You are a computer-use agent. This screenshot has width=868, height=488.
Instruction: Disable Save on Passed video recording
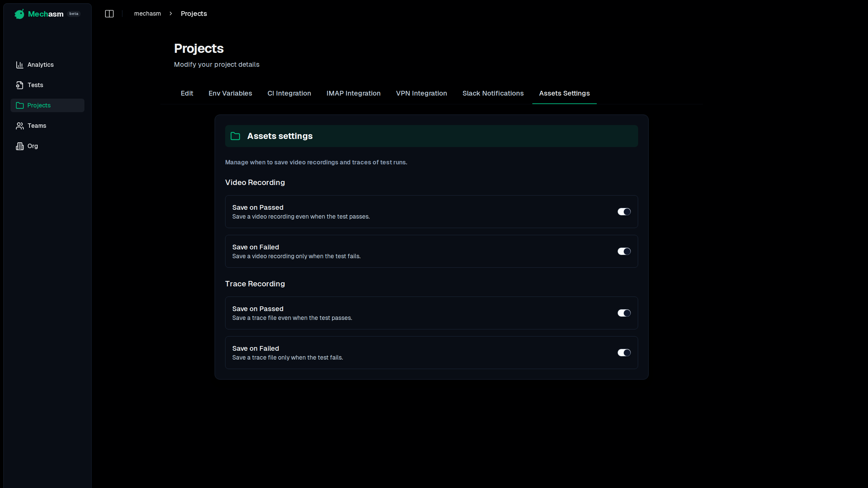tap(624, 211)
